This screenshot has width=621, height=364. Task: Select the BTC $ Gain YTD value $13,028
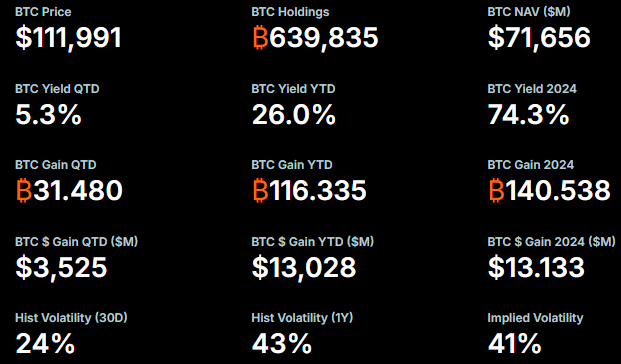pos(304,267)
